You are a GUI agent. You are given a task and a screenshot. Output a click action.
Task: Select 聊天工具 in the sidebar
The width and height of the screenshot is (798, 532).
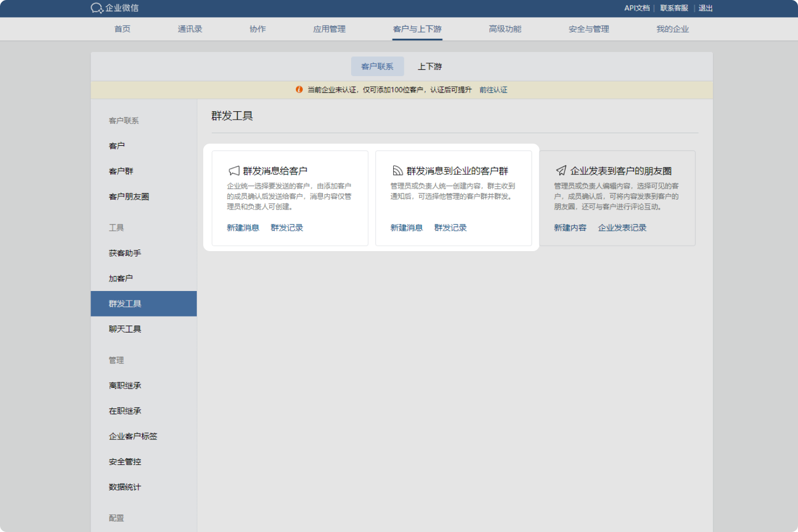[x=125, y=329]
